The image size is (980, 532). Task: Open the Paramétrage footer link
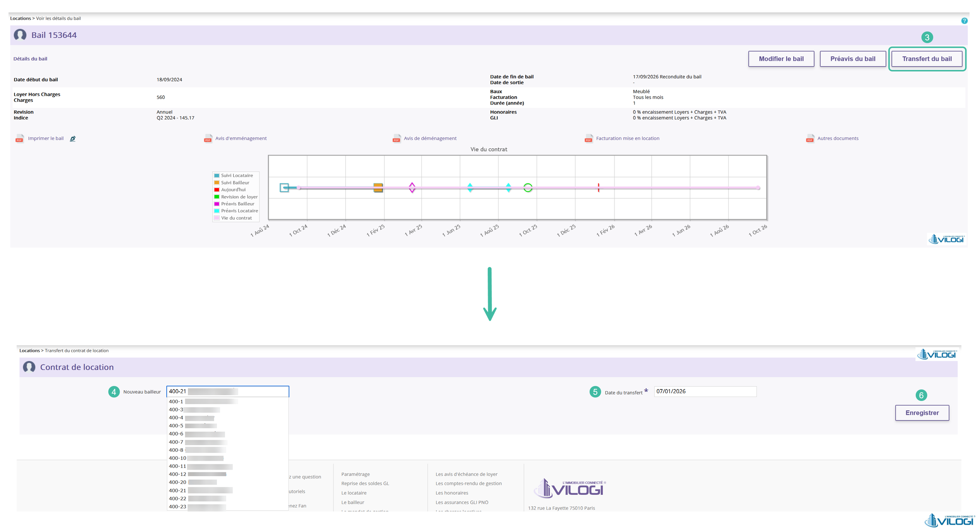coord(356,474)
